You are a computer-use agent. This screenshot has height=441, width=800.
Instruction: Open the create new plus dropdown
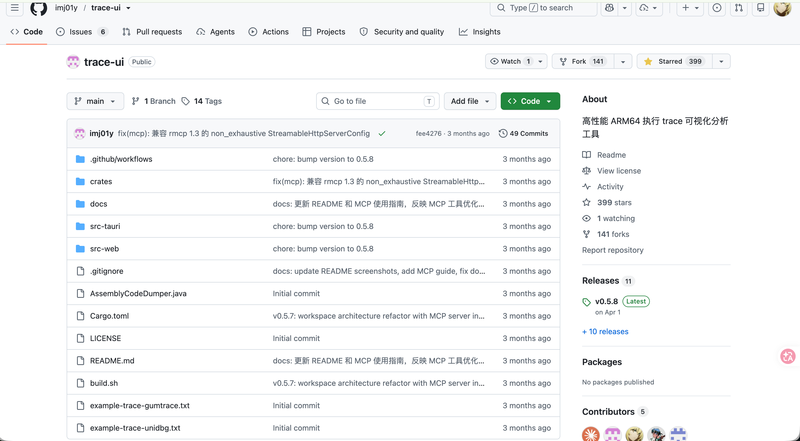pos(690,8)
